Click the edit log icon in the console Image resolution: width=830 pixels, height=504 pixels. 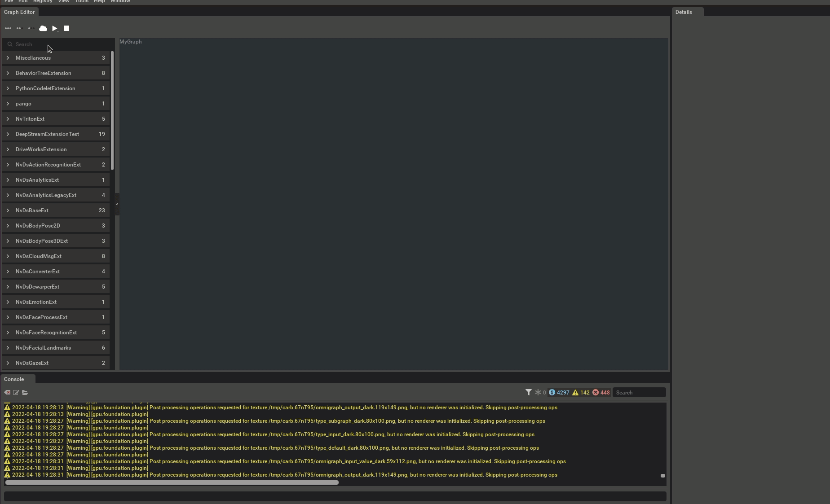tap(16, 393)
